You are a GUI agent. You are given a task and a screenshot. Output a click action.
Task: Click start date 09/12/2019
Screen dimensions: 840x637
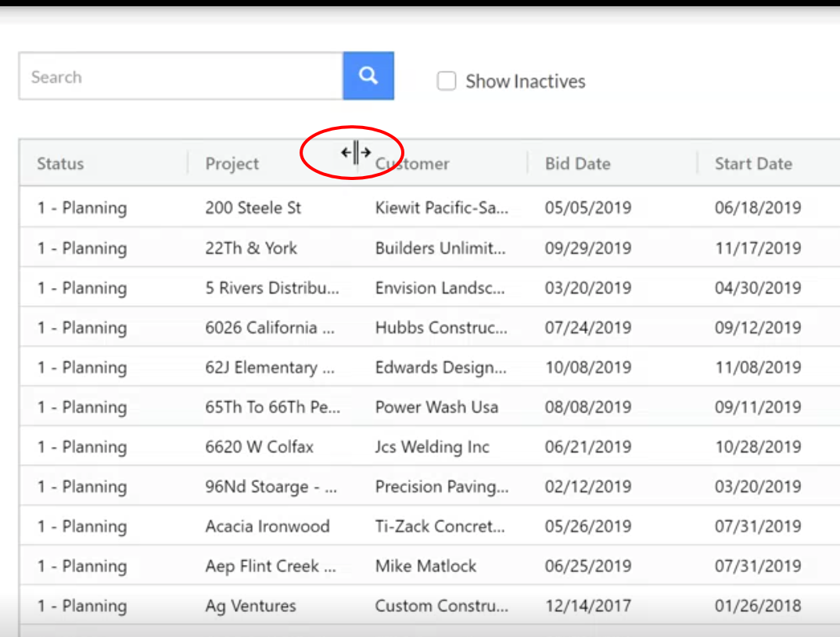(758, 328)
